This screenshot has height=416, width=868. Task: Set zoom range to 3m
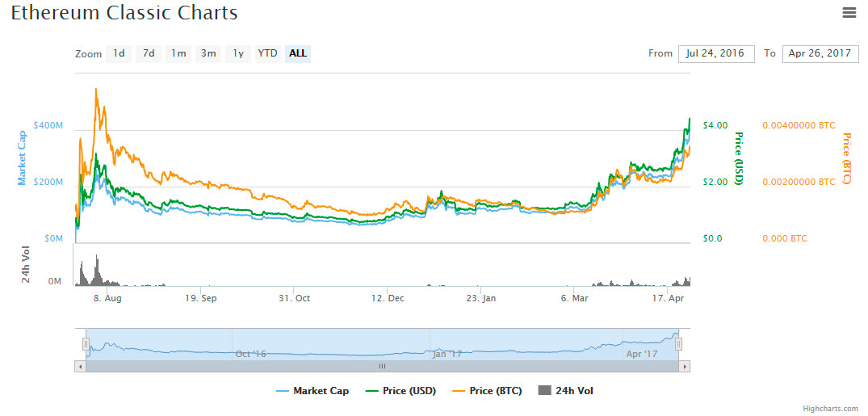(208, 54)
